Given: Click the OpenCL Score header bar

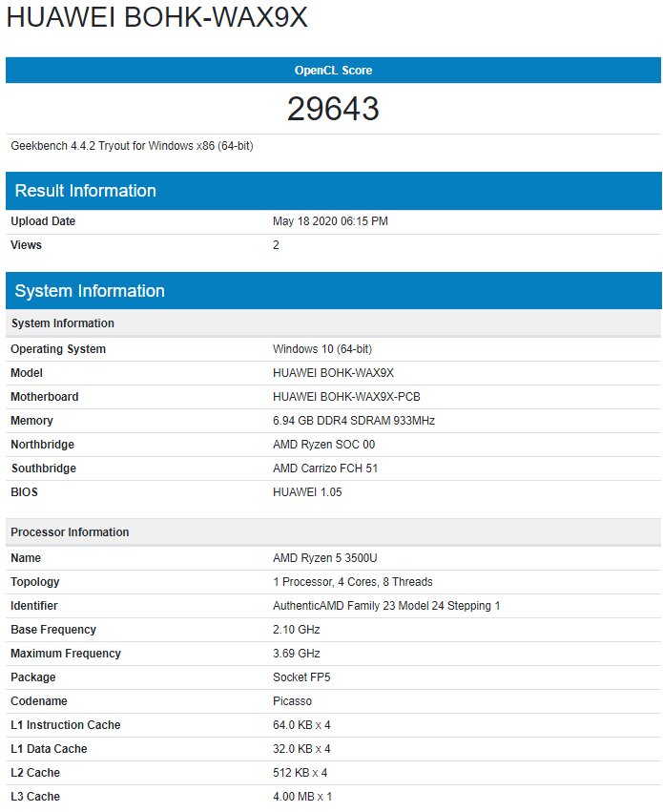Looking at the screenshot, I should pos(333,70).
